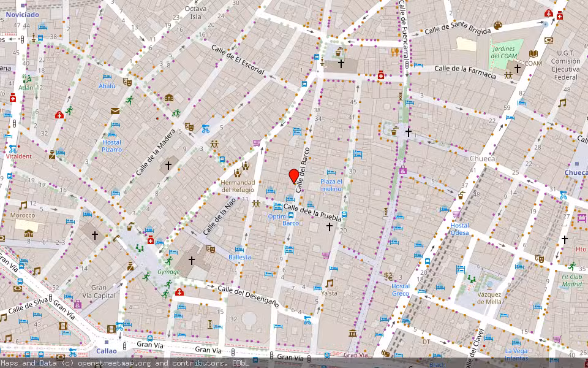The width and height of the screenshot is (588, 368).
Task: Select the music note icon above Ya'sta
Action: coord(330,283)
